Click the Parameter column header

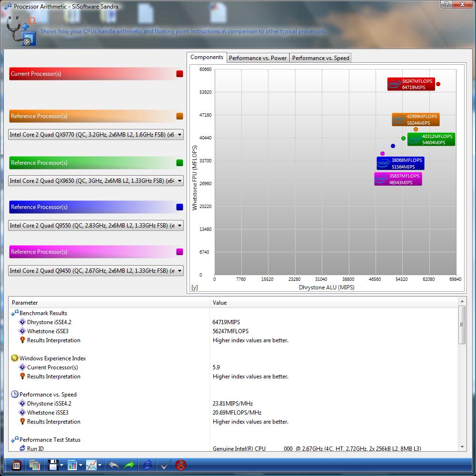[109, 302]
